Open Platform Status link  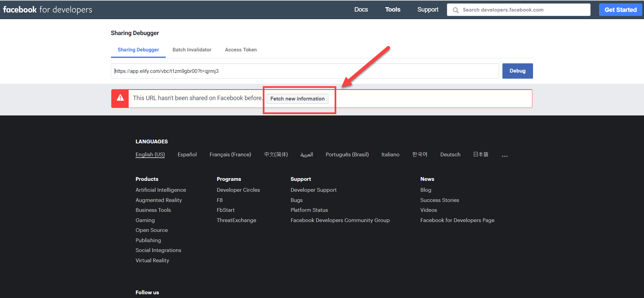pyautogui.click(x=309, y=210)
